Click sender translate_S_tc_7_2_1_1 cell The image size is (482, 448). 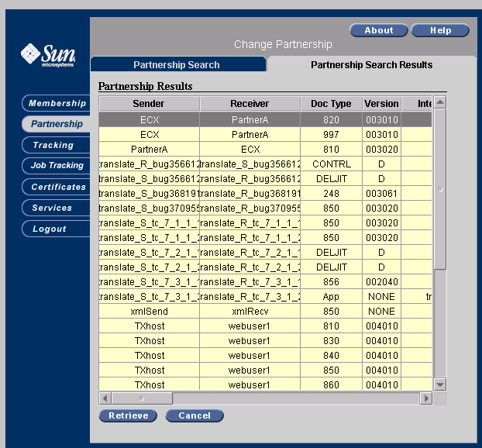pos(149,253)
